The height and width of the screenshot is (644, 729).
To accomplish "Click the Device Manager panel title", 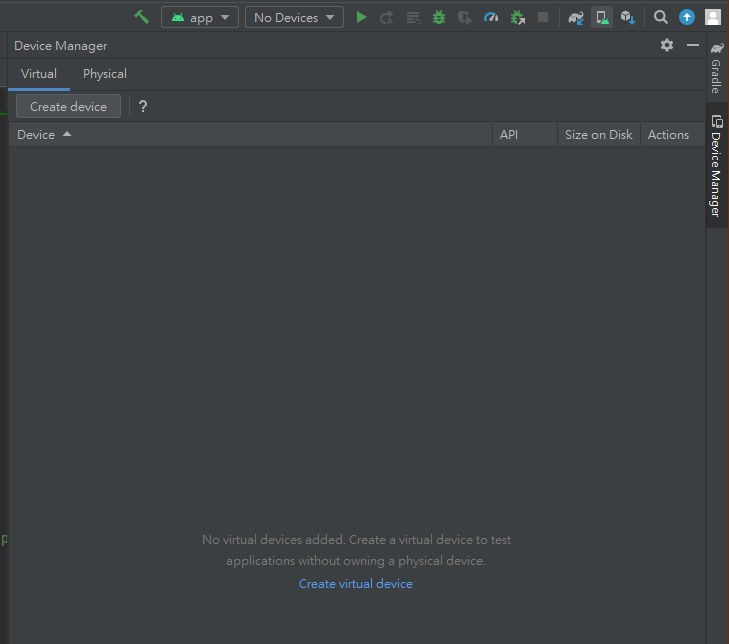I will click(x=60, y=46).
